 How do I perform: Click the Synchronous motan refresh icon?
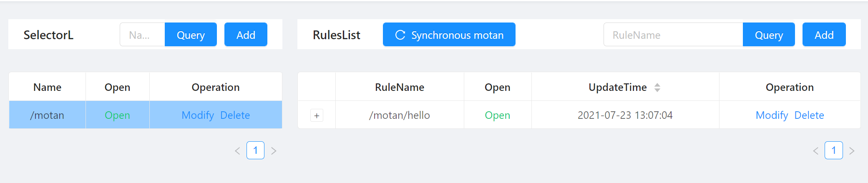[400, 35]
